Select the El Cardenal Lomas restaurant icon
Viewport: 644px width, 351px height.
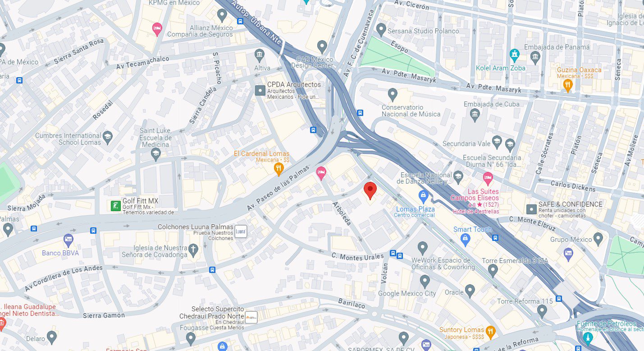tap(279, 170)
